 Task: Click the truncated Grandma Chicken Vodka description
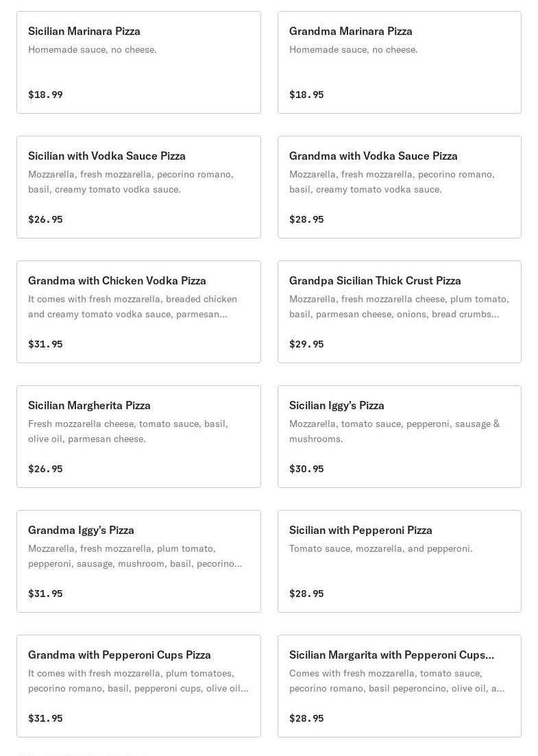click(132, 306)
